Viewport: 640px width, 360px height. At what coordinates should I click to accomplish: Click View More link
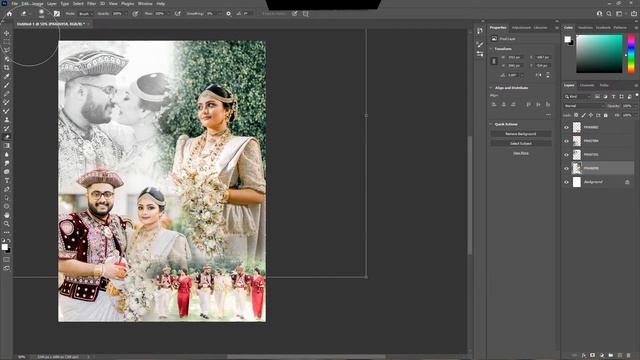[x=521, y=153]
